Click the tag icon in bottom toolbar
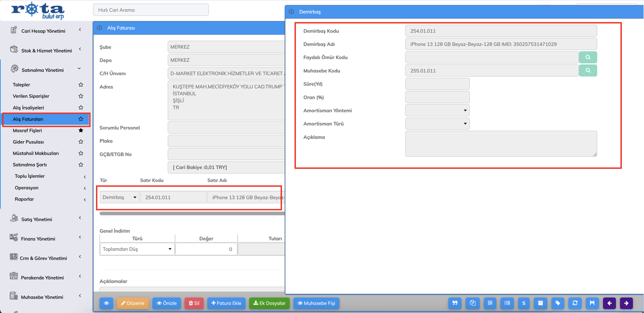644x313 pixels. tap(558, 303)
